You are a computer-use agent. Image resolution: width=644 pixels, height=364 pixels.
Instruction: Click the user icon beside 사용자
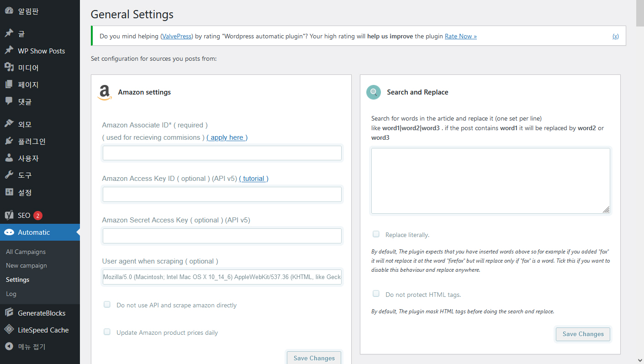coord(9,158)
